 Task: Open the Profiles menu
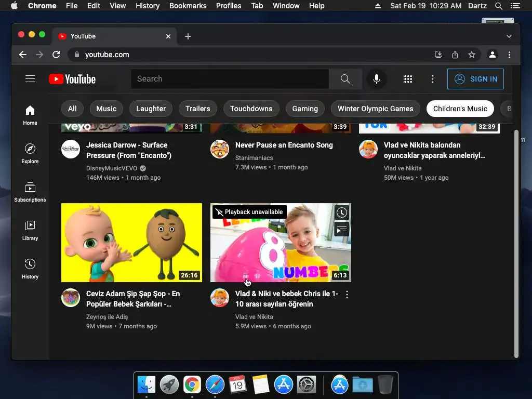[229, 6]
